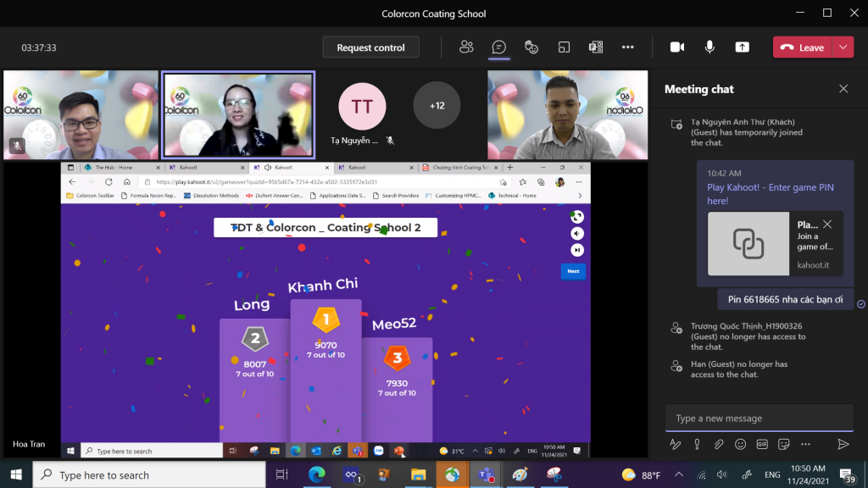Image resolution: width=868 pixels, height=488 pixels.
Task: Switch input language from ENG
Action: 772,474
